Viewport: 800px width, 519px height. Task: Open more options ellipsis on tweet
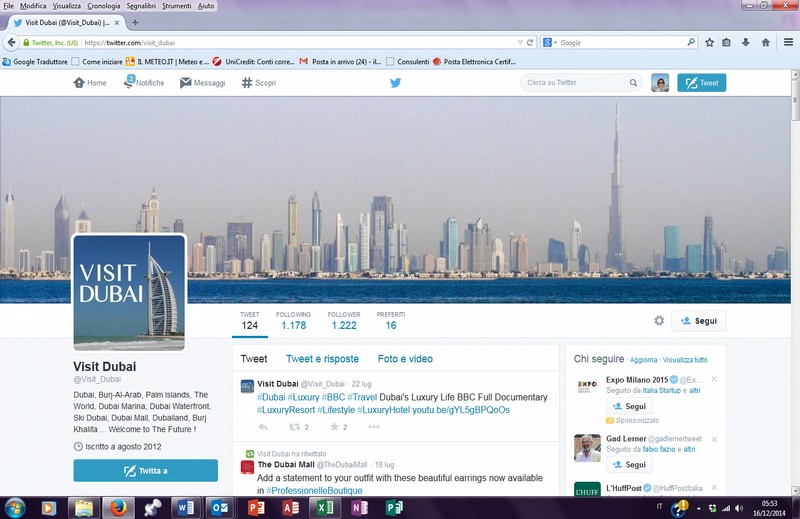pos(374,427)
